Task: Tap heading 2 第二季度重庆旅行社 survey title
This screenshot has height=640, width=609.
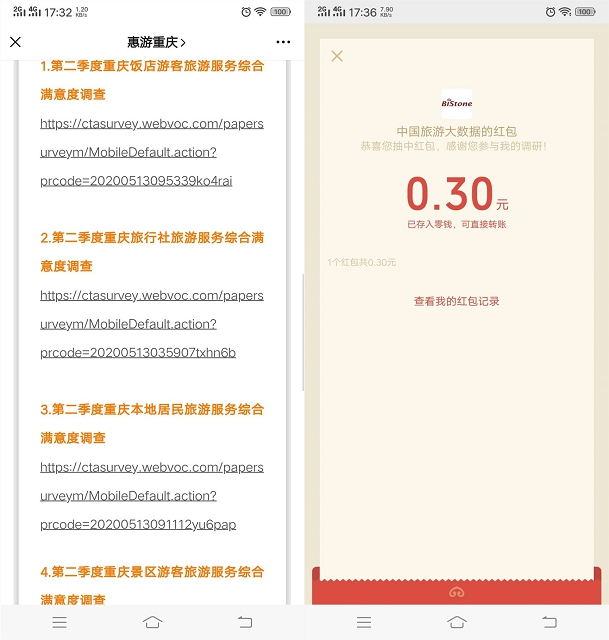Action: click(x=152, y=252)
